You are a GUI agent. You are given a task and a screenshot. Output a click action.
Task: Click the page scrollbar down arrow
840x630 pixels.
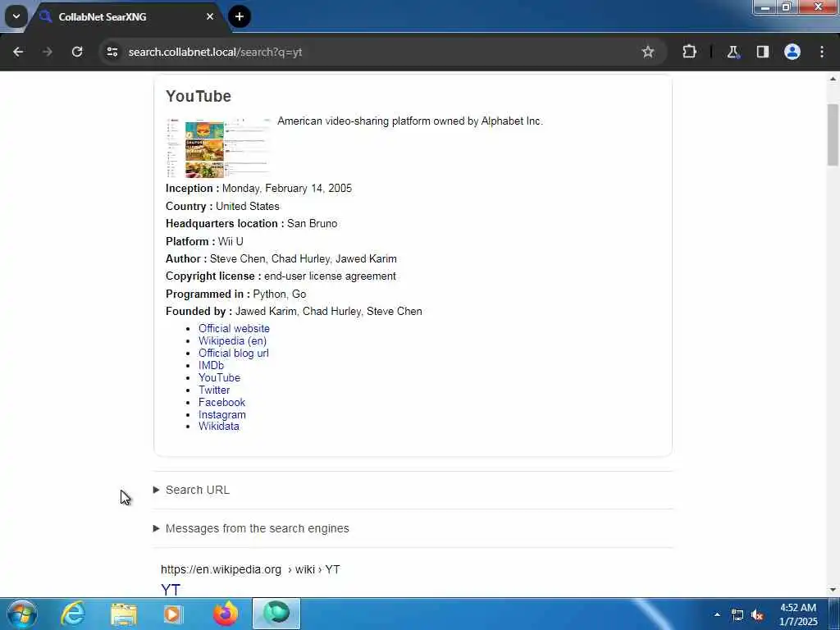pyautogui.click(x=833, y=591)
